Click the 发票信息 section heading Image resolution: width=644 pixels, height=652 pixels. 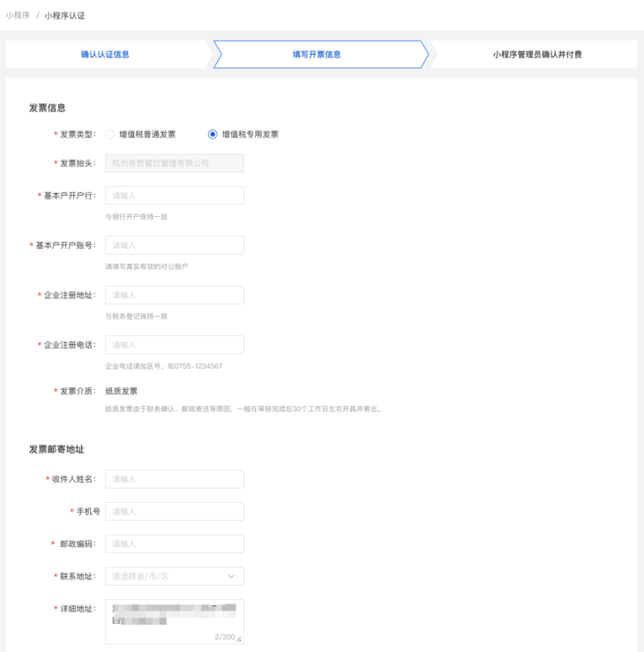47,109
